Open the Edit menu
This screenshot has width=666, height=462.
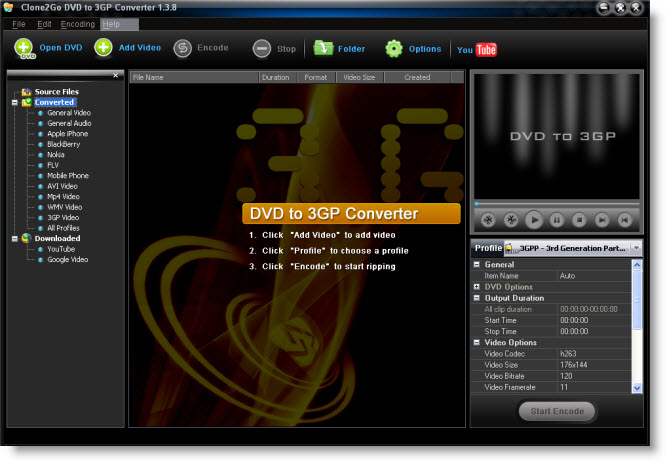pos(44,24)
